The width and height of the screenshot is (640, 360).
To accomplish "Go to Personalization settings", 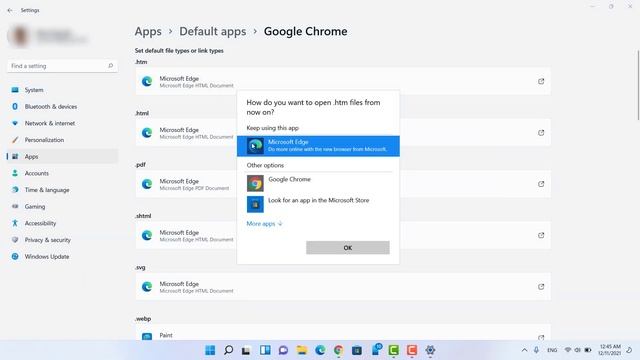I will tap(62, 140).
